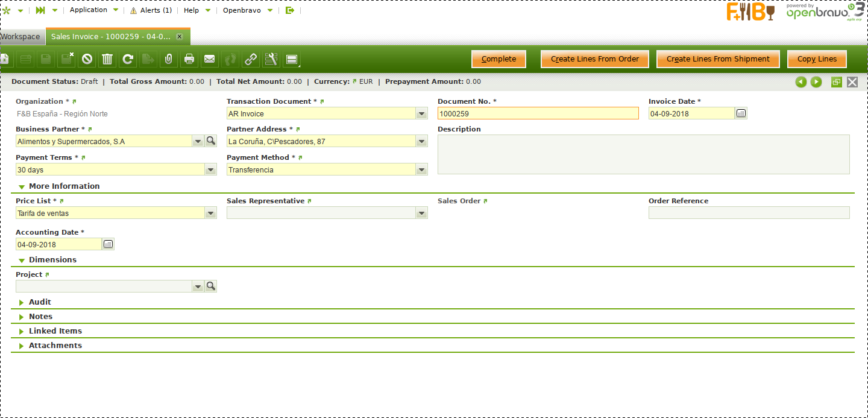Print the invoice using printer icon
Viewport: 868px width, 418px height.
pos(189,59)
